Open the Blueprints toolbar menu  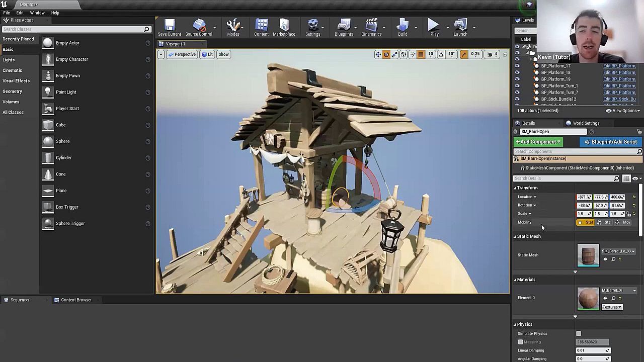click(x=344, y=28)
